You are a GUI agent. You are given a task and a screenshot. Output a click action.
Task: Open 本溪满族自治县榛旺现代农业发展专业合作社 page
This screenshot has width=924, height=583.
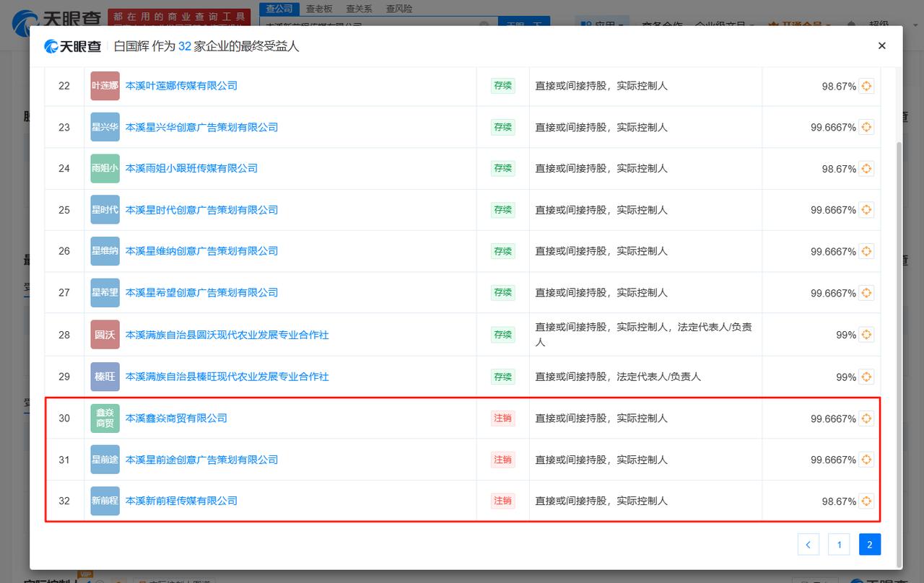[227, 377]
